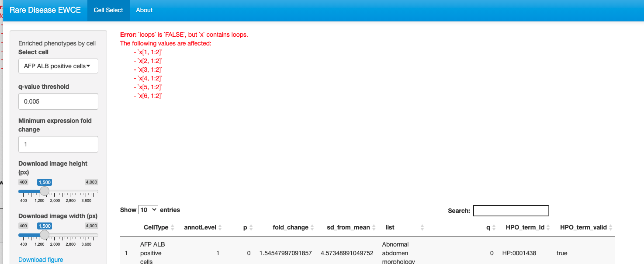Viewport: 644px width, 264px height.
Task: Click the Download figure link
Action: point(41,259)
